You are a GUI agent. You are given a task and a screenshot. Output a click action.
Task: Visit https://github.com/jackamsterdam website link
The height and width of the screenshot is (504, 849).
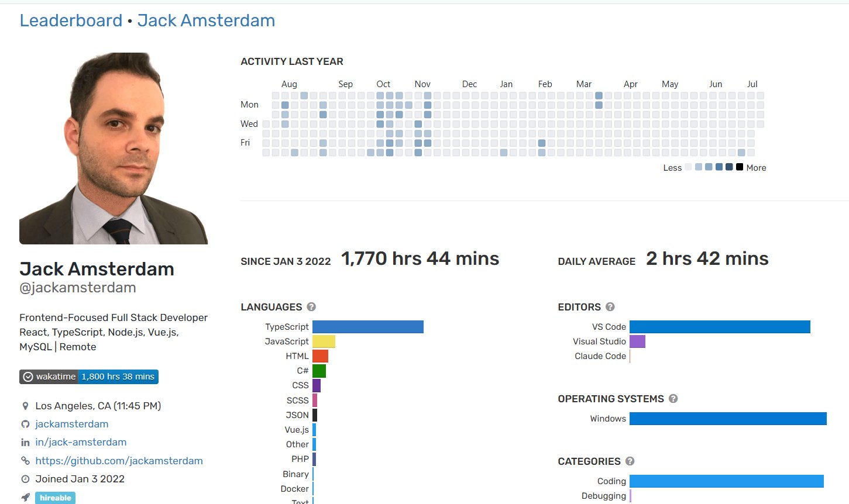[119, 461]
